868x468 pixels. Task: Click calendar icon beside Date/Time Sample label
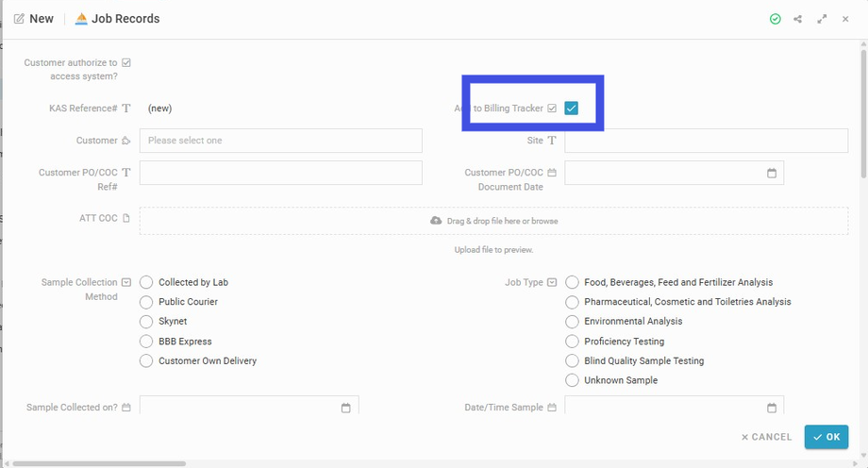[552, 408]
